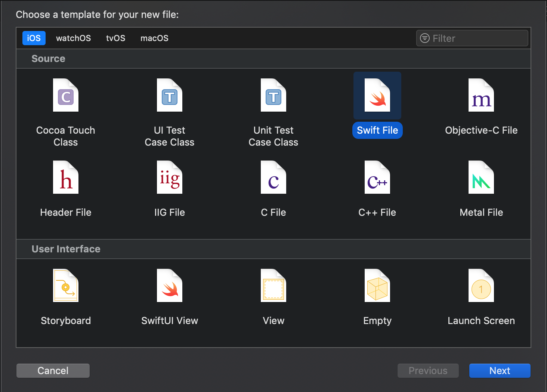Pick the Unit Test Case Class icon
This screenshot has width=547, height=392.
pos(273,95)
